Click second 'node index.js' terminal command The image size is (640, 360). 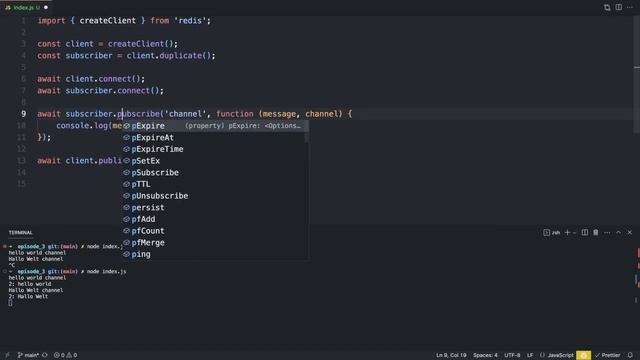click(106, 271)
